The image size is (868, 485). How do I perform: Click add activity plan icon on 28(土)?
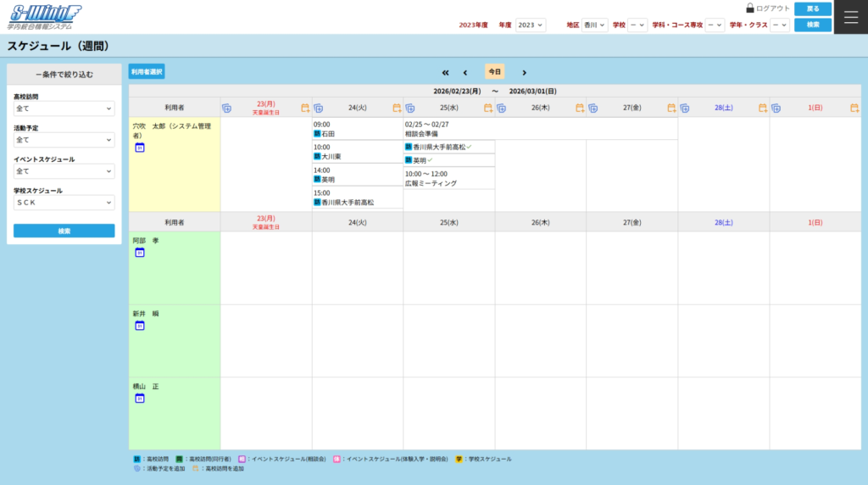coord(684,109)
